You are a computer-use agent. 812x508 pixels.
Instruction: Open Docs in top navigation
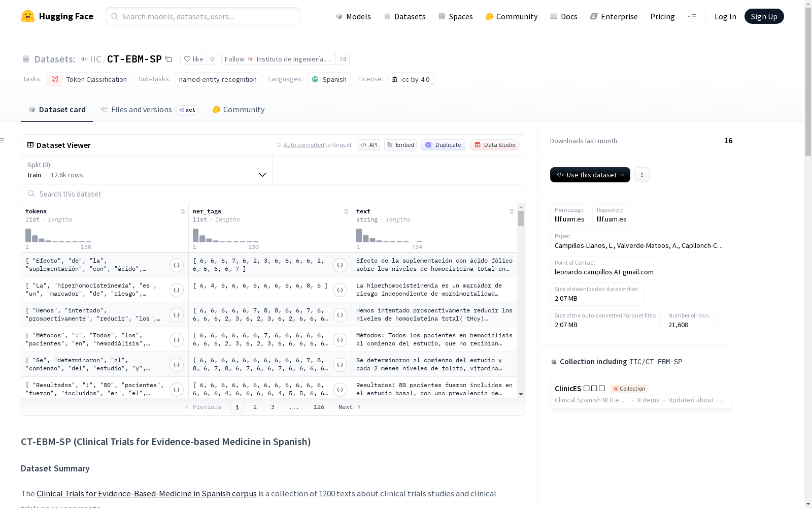pyautogui.click(x=564, y=16)
